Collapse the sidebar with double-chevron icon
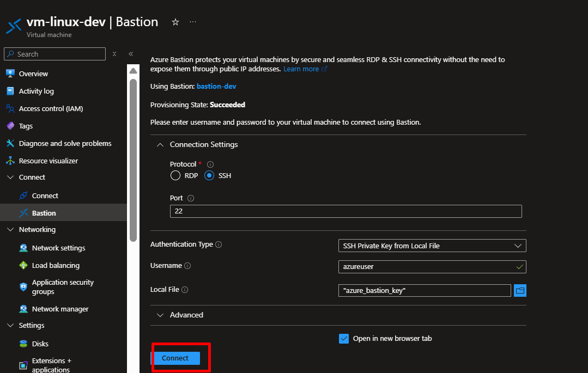The width and height of the screenshot is (588, 373). 131,54
